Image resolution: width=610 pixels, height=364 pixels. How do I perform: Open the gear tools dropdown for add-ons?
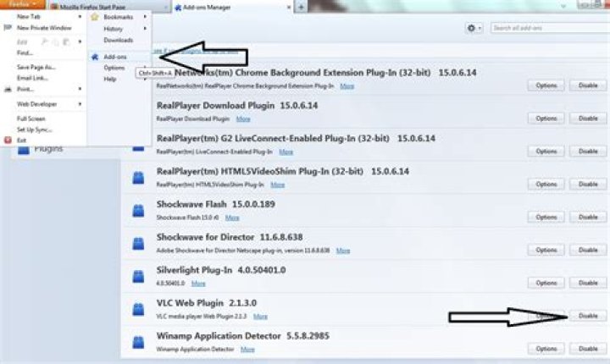click(474, 28)
